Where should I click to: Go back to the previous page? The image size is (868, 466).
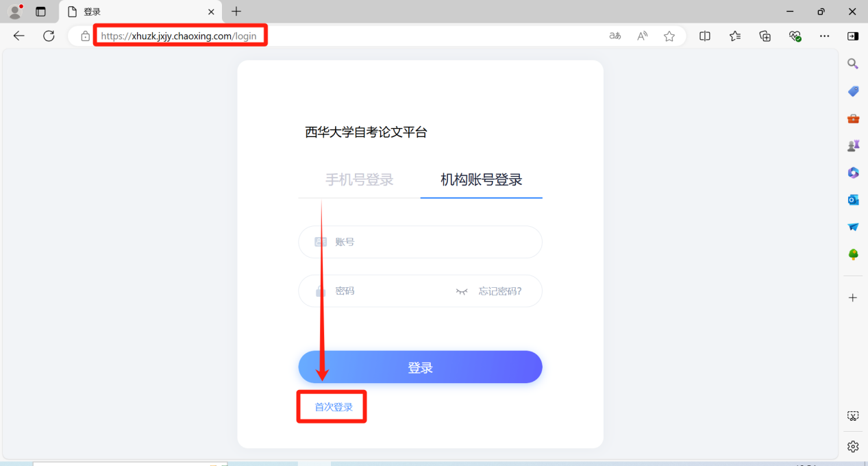tap(18, 36)
